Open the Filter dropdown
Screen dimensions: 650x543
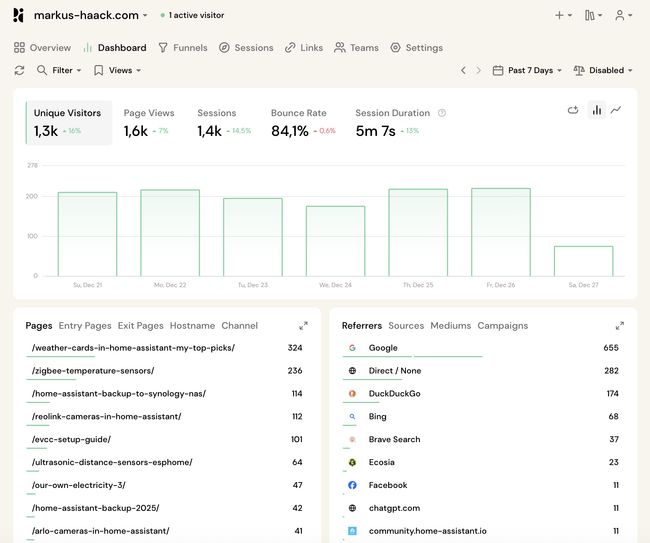click(59, 70)
